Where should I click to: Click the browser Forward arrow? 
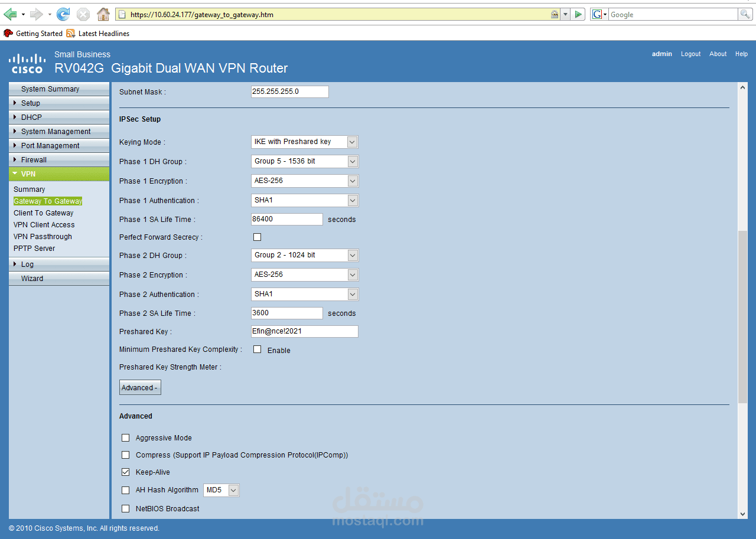37,14
